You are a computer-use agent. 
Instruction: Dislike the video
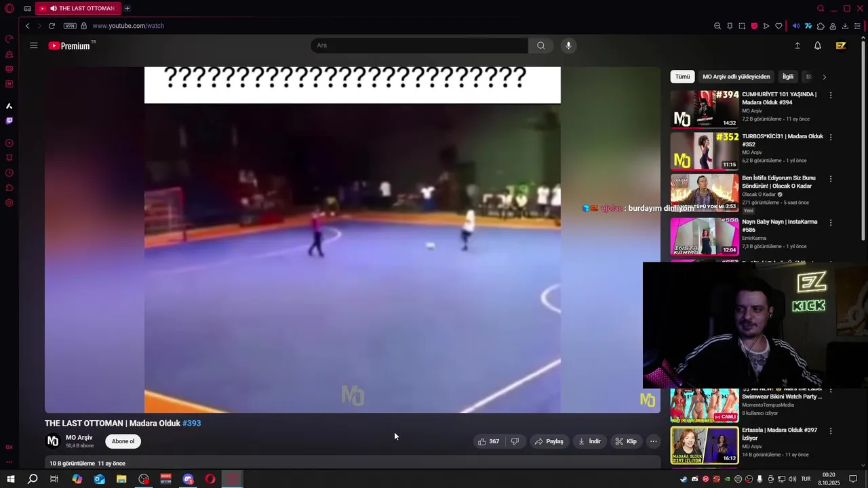click(x=515, y=441)
